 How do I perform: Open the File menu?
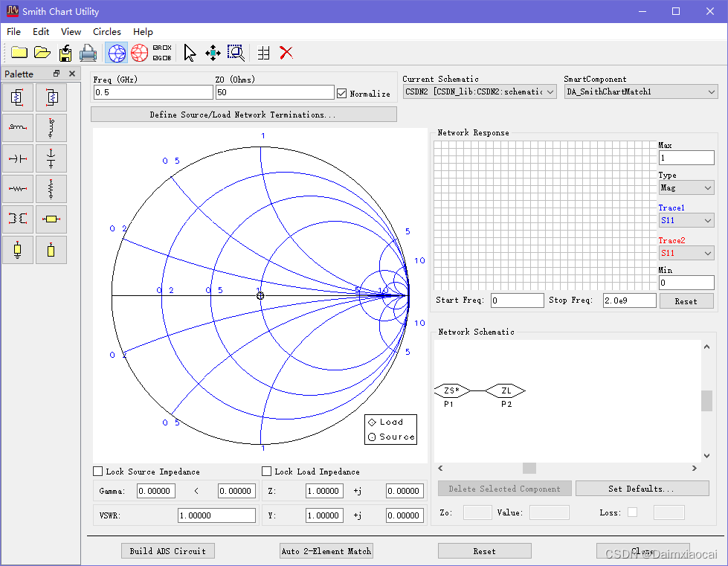point(13,31)
